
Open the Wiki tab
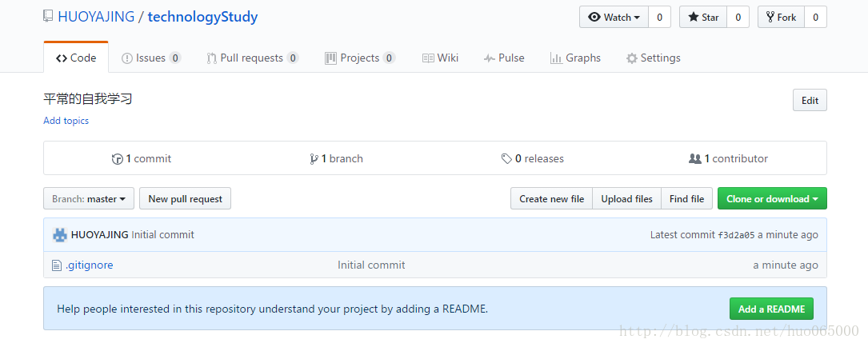tap(441, 58)
